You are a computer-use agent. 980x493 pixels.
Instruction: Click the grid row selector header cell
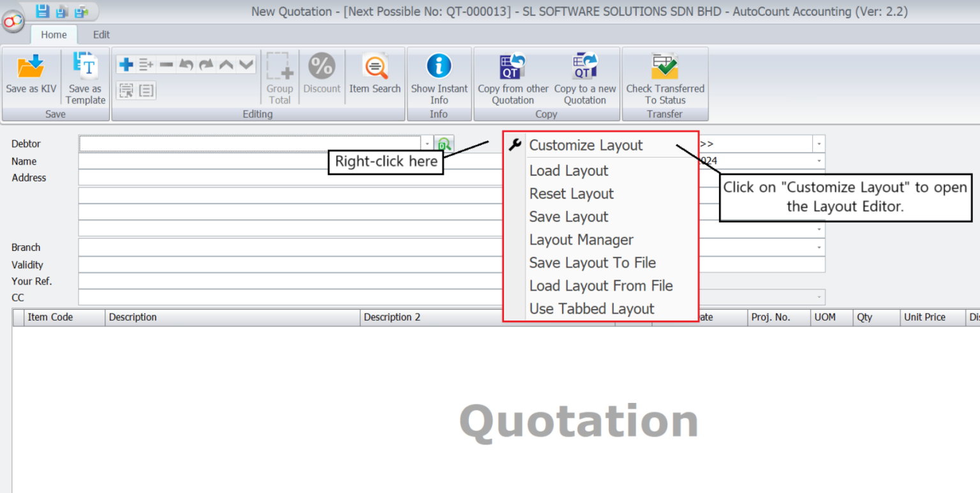(18, 317)
